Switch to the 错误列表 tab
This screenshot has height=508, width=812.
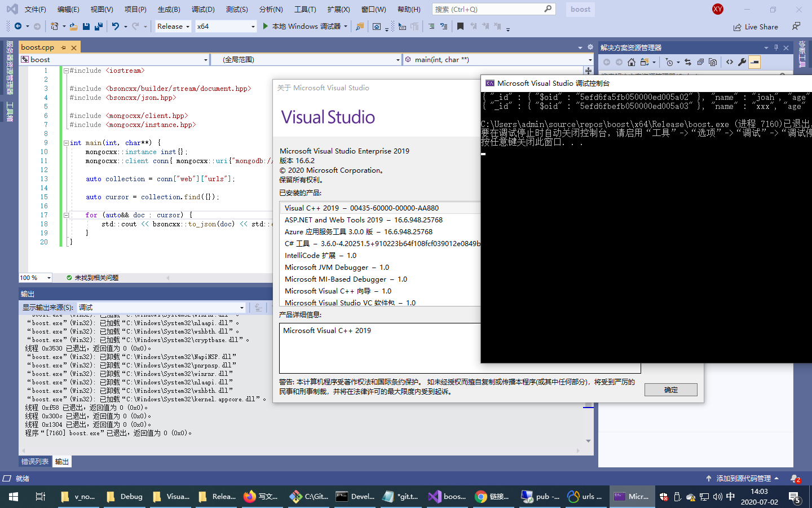tap(35, 462)
